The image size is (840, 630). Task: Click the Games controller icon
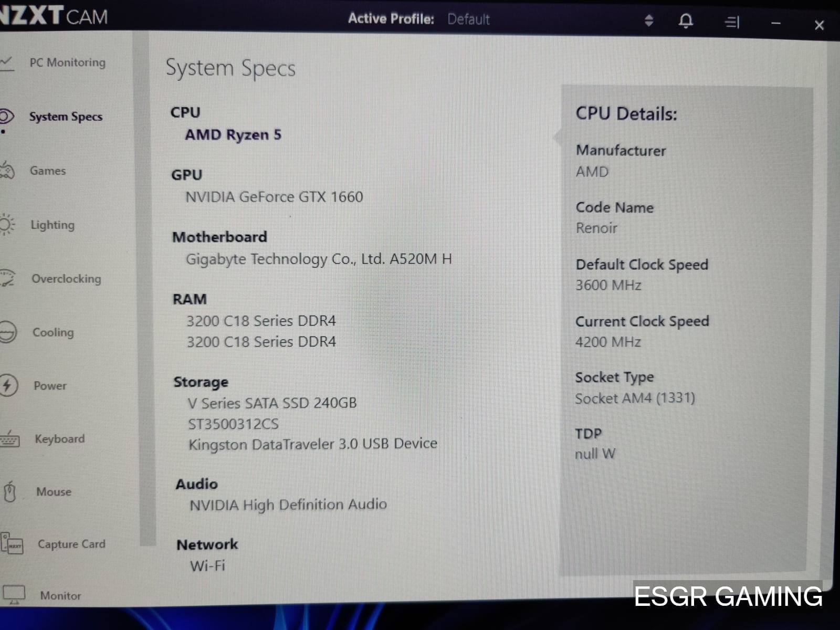(8, 170)
